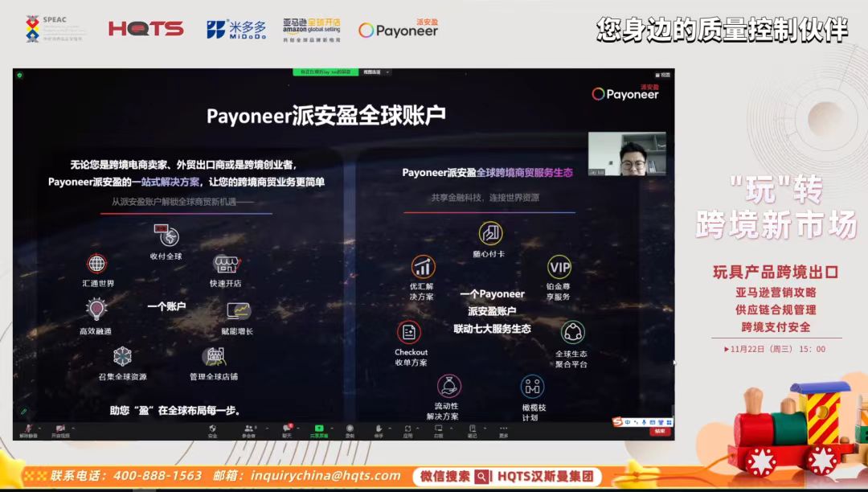The image size is (868, 492).
Task: Open the Sogou skin shirt icon
Action: [661, 422]
